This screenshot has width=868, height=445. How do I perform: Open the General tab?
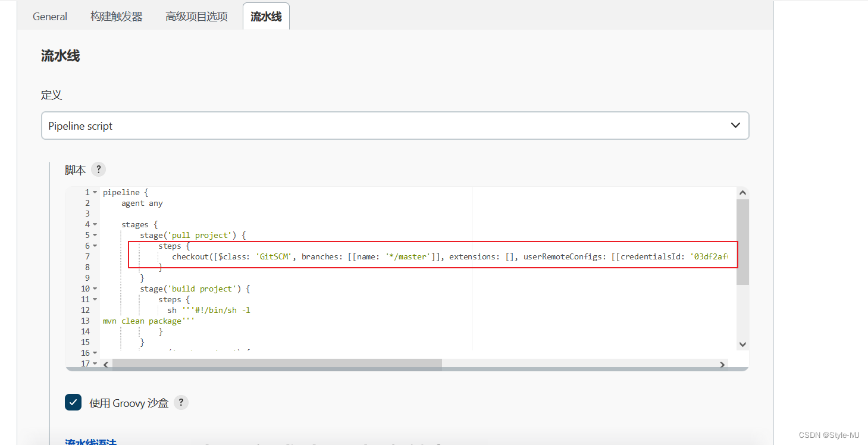tap(50, 17)
